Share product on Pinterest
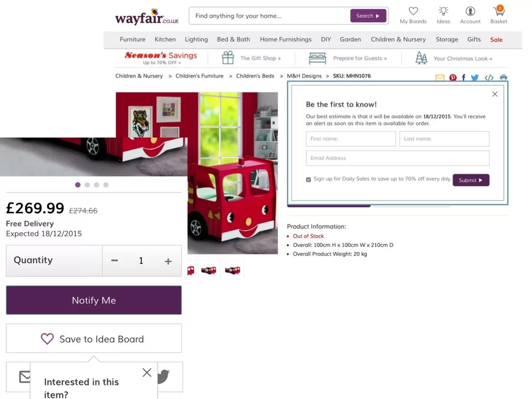 453,78
